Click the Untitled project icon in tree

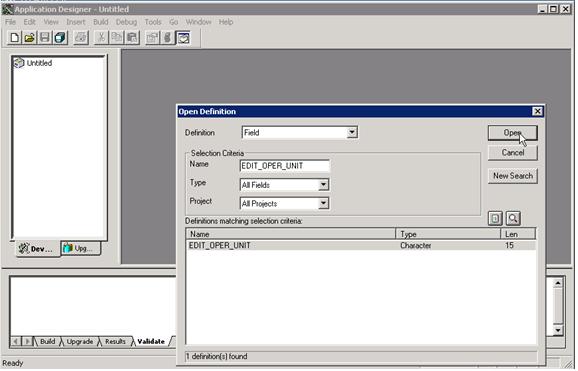tap(18, 63)
